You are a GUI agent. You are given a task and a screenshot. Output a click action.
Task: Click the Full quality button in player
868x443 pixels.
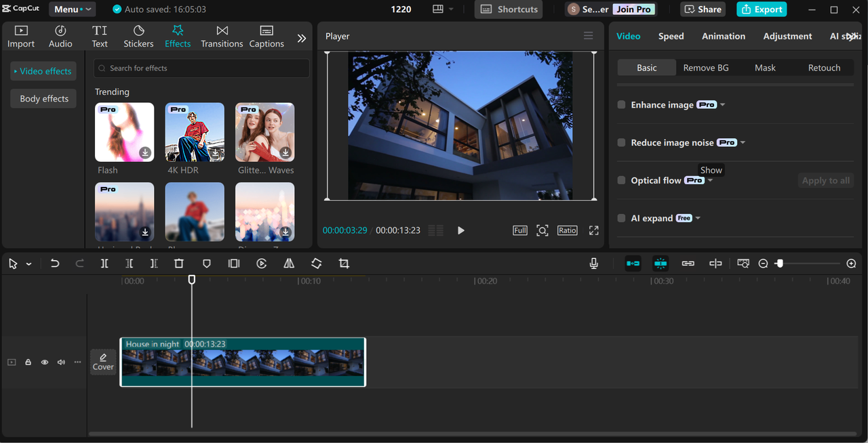click(520, 230)
